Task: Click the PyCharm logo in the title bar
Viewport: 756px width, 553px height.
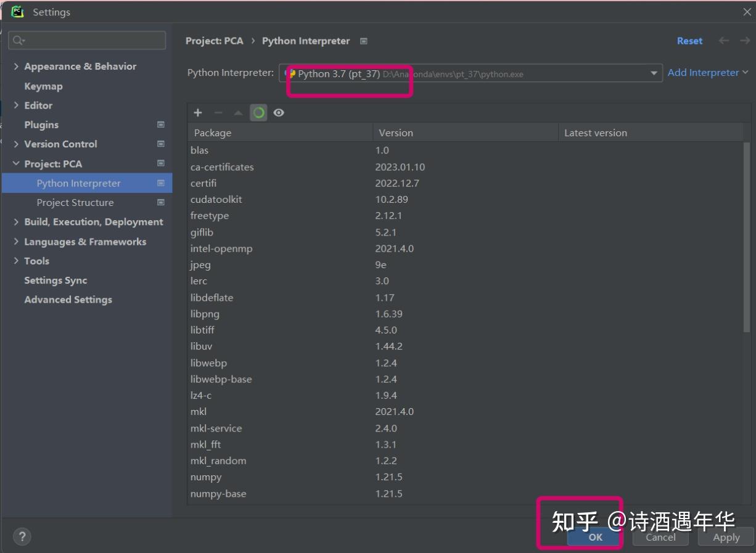Action: [x=16, y=11]
